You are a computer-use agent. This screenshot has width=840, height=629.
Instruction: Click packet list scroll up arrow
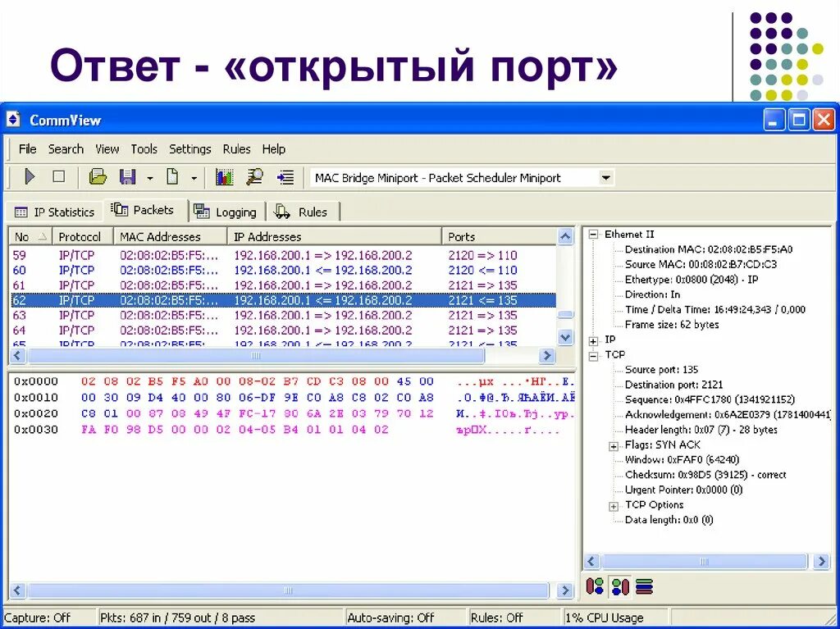(566, 236)
